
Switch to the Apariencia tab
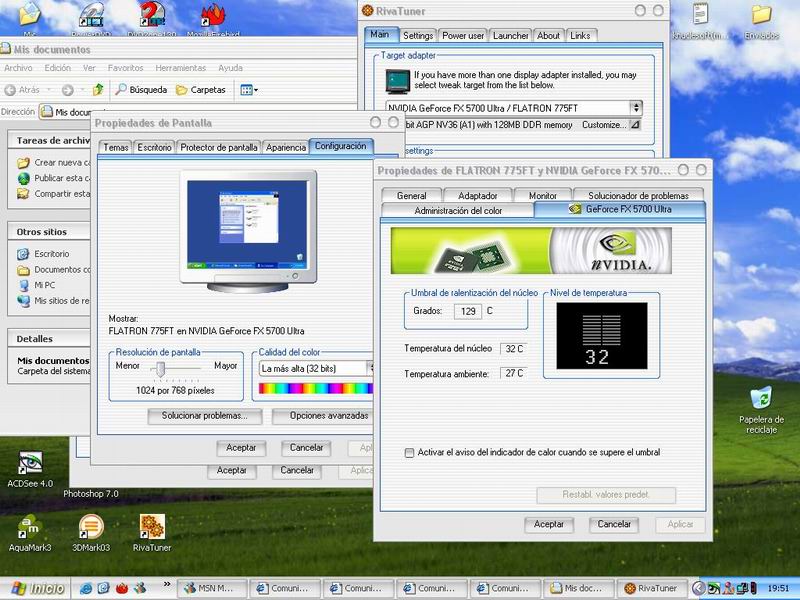(x=286, y=147)
